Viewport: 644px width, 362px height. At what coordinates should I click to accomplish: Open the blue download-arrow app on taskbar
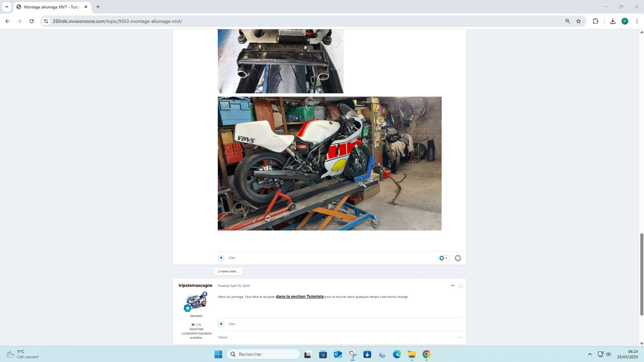tap(367, 354)
